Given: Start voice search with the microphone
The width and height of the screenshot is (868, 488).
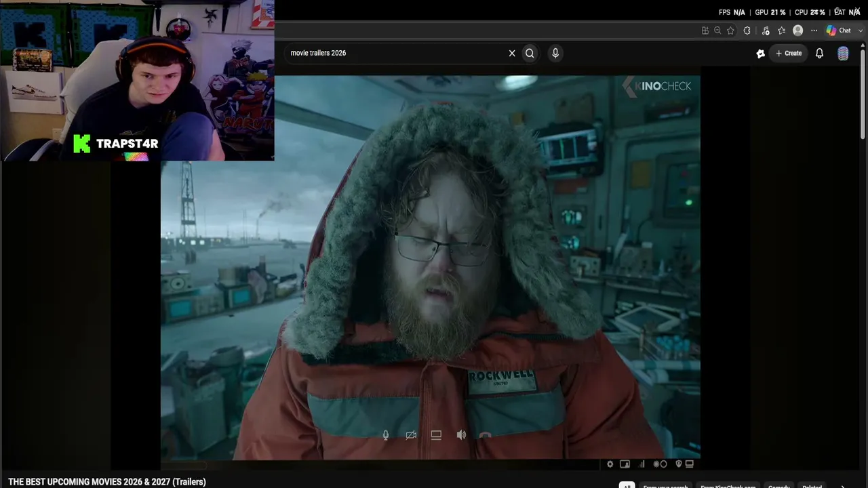Looking at the screenshot, I should [x=555, y=53].
